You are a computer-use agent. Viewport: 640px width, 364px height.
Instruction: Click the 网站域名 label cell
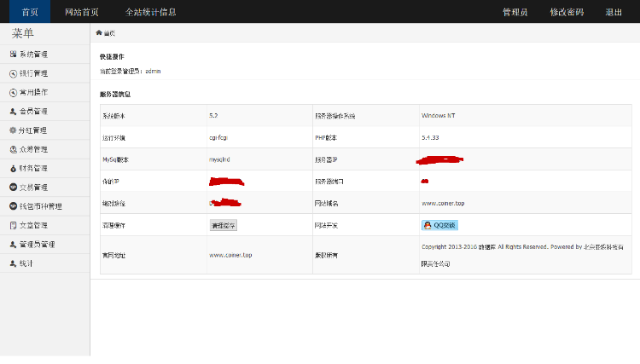tap(366, 203)
